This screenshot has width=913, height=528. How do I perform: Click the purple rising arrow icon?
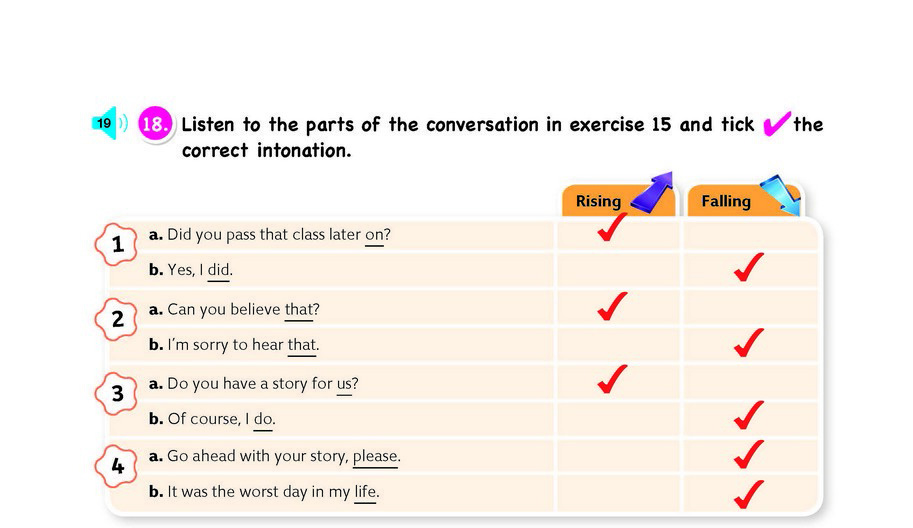652,191
